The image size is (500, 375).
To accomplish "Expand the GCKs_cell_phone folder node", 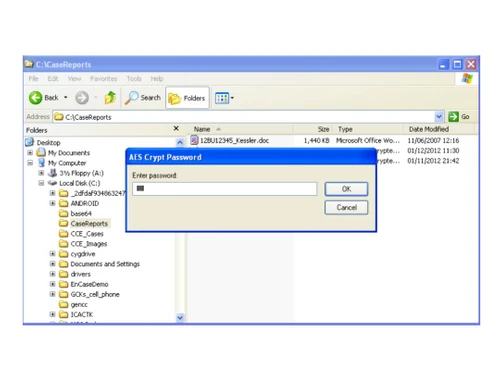I will coord(52,294).
